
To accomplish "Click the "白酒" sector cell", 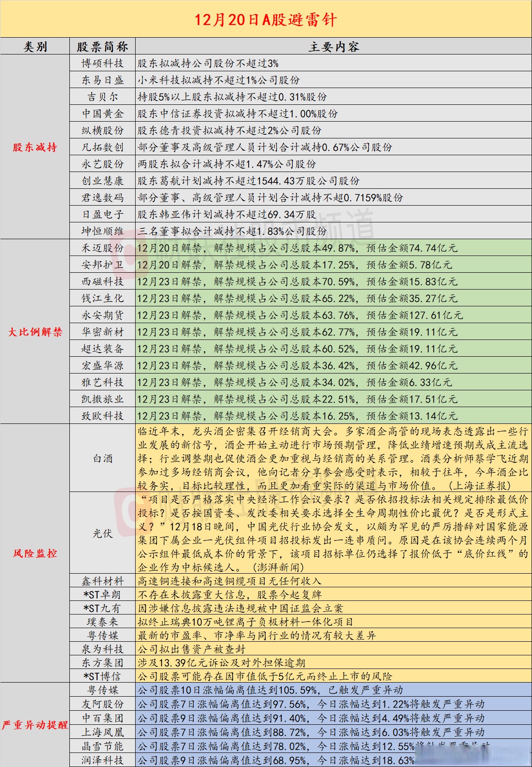I will pos(102,458).
